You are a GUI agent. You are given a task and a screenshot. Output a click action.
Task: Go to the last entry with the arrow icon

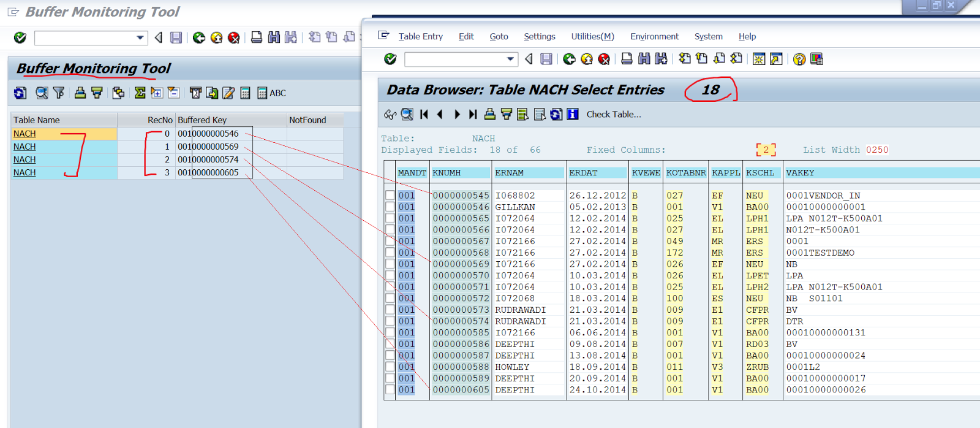pos(472,115)
